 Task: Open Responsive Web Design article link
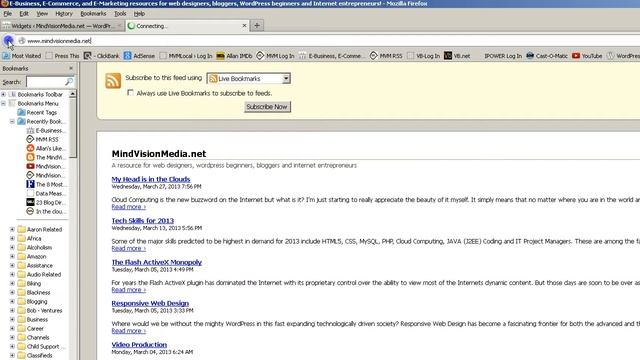tap(150, 303)
